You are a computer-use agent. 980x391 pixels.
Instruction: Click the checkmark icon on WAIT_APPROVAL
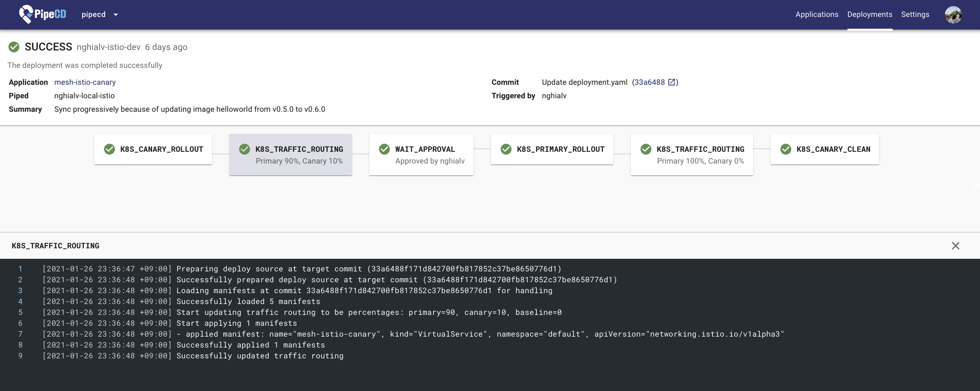[x=384, y=149]
